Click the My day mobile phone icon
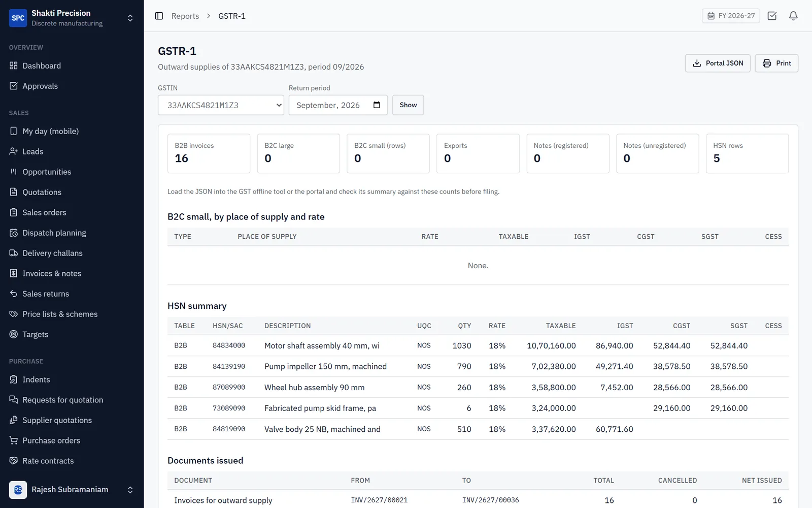 coord(14,131)
